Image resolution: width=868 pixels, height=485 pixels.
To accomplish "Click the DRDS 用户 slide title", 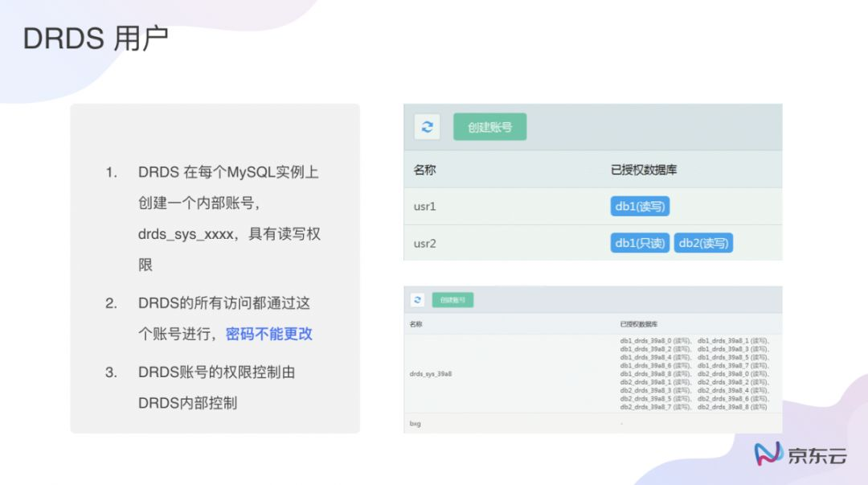I will pyautogui.click(x=95, y=39).
